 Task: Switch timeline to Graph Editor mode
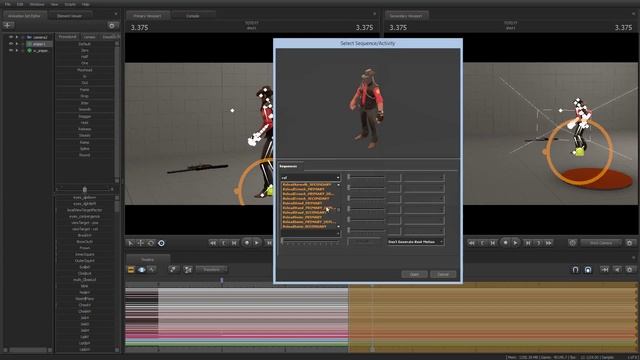click(x=151, y=269)
